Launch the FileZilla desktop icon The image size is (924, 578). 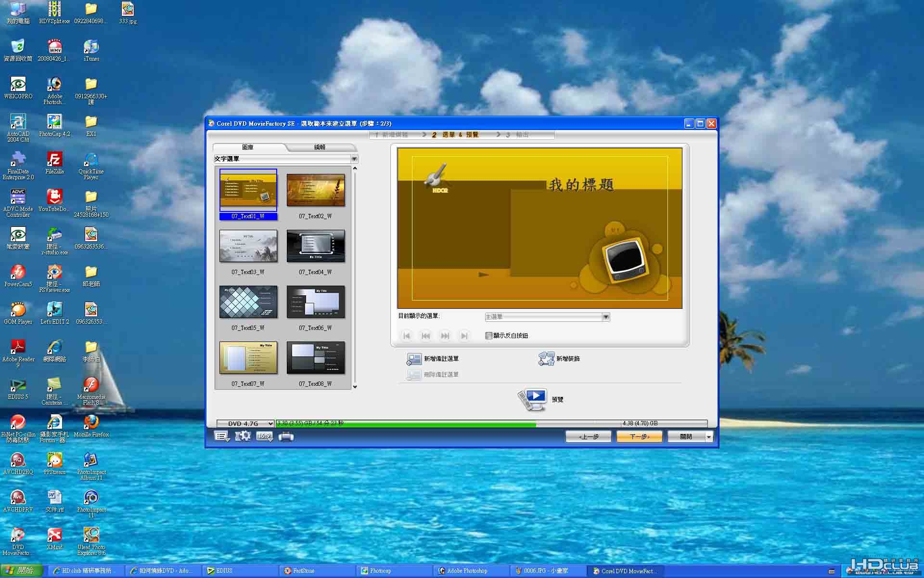(x=54, y=163)
